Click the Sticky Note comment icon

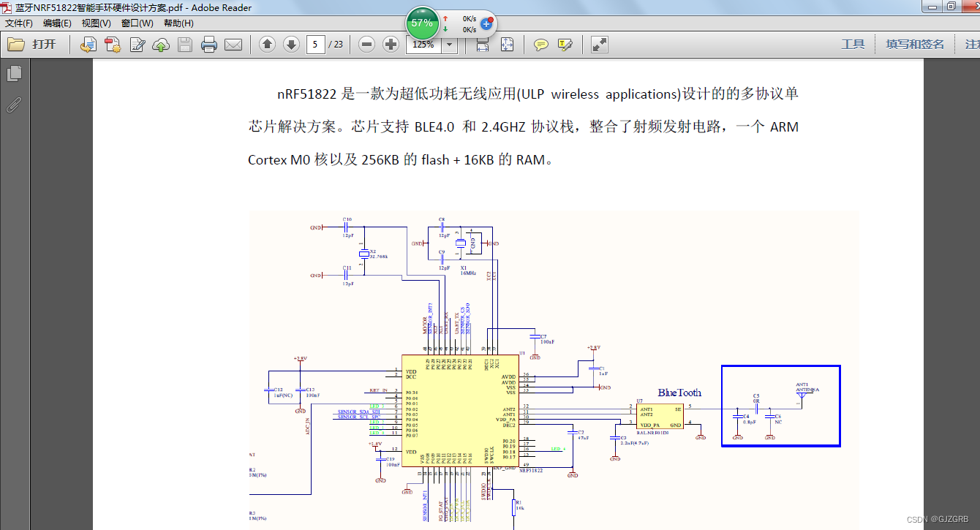(x=540, y=45)
